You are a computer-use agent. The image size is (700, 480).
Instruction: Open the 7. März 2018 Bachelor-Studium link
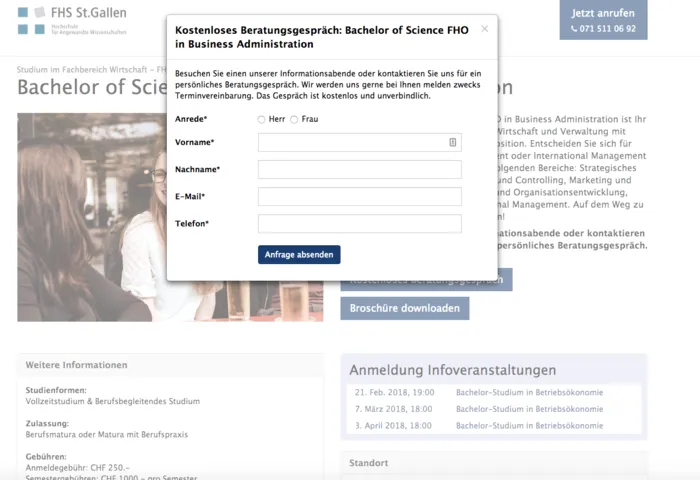point(529,409)
